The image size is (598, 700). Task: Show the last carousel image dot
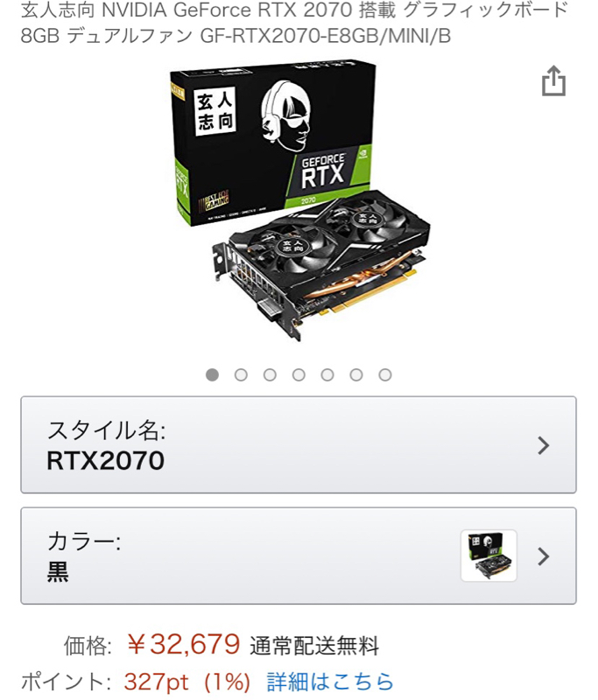pos(385,375)
